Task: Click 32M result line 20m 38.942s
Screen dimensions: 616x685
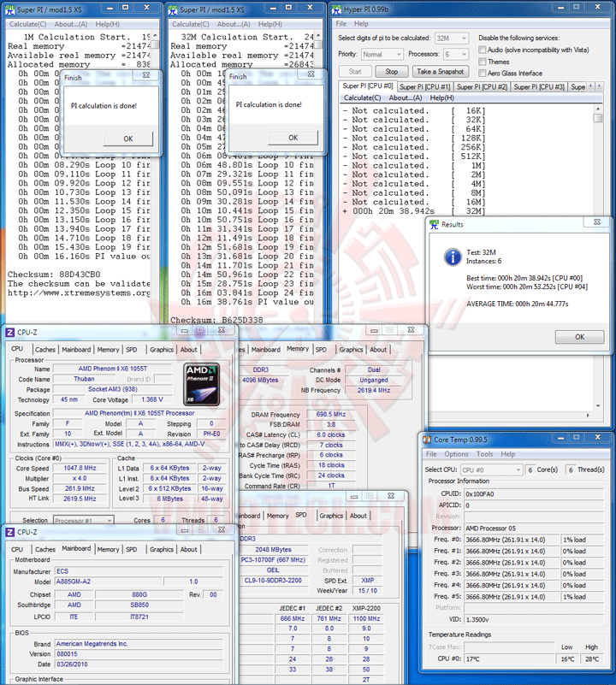Action: (x=414, y=211)
